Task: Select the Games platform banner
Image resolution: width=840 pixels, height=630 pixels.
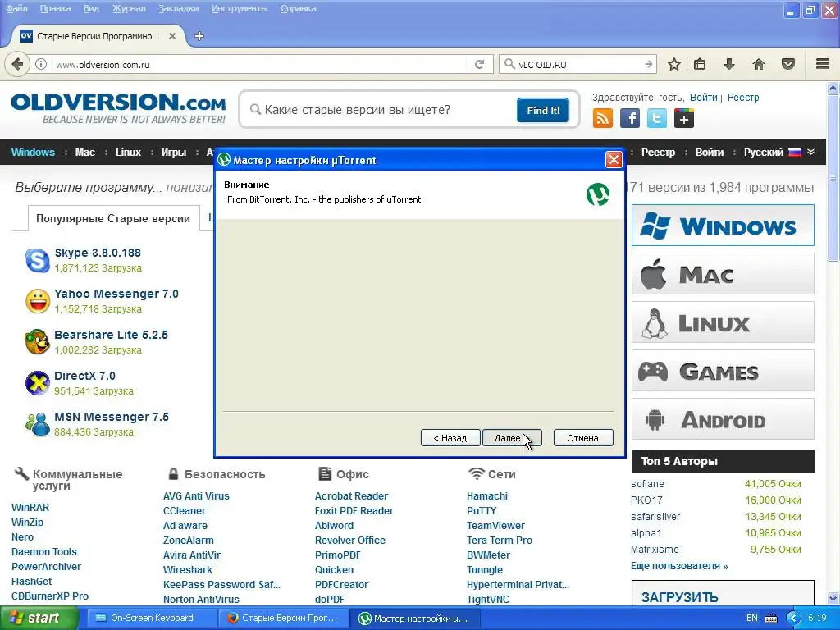Action: (x=723, y=370)
